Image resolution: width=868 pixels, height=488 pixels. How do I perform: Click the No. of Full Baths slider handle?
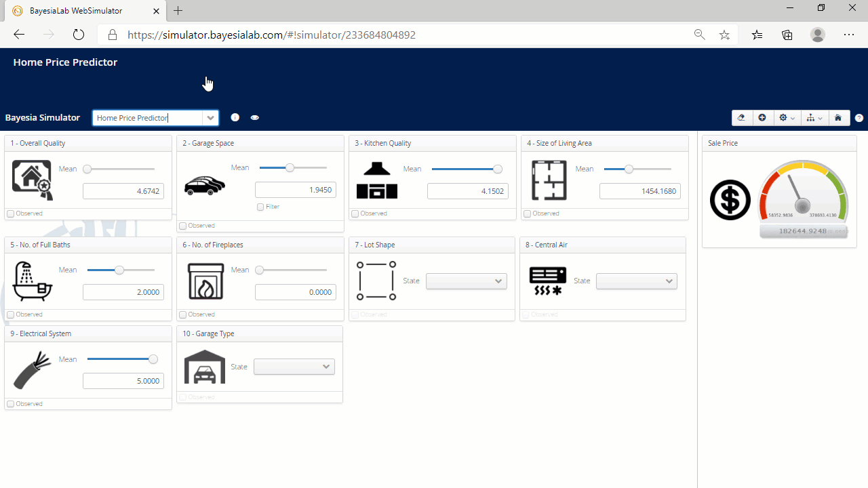click(x=119, y=270)
